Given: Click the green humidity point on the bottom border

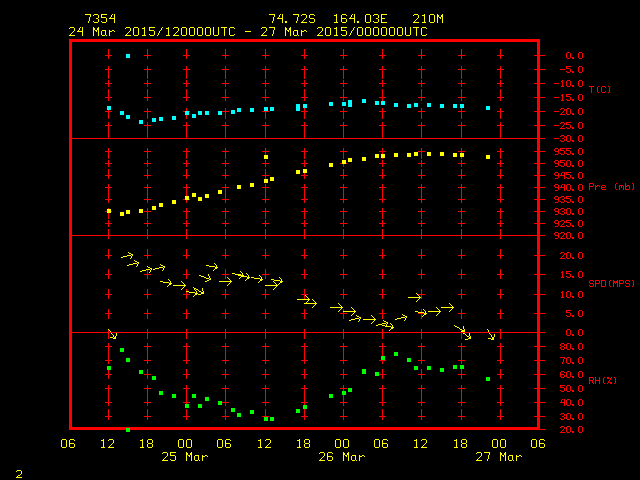Looking at the screenshot, I should click(128, 430).
